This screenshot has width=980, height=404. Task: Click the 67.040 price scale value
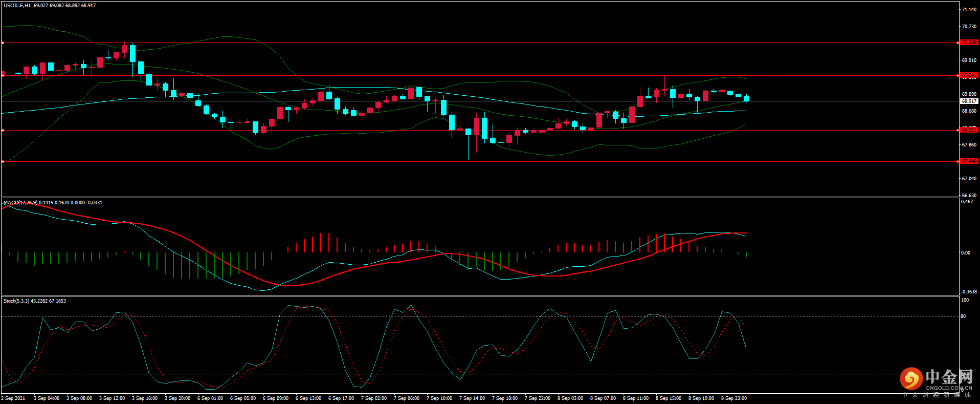[969, 179]
